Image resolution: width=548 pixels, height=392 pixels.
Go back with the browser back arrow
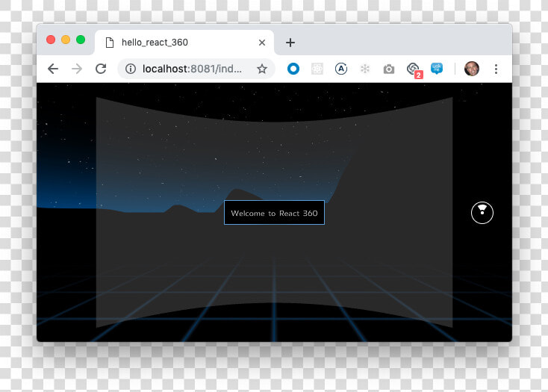click(53, 69)
